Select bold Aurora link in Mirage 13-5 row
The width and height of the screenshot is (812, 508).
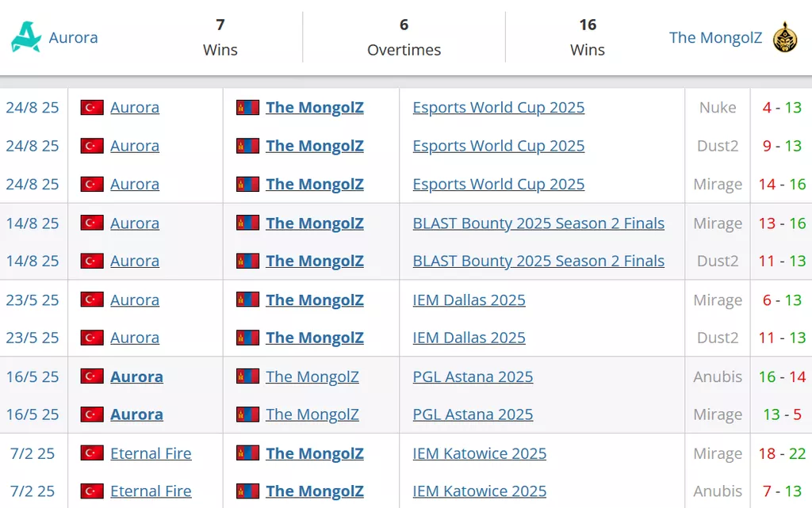[136, 414]
